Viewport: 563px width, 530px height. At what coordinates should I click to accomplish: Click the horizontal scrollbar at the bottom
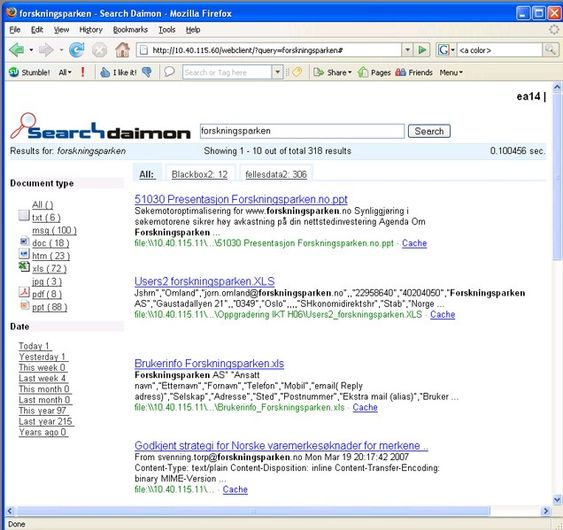tap(254, 511)
